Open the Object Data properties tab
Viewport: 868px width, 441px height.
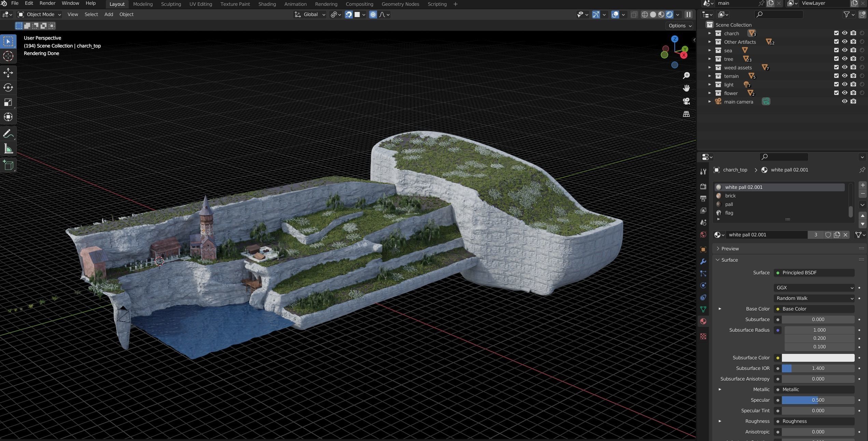[x=703, y=309]
